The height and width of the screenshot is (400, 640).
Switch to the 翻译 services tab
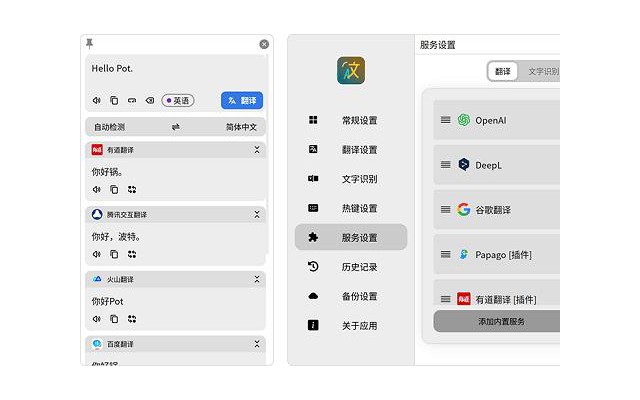[502, 71]
